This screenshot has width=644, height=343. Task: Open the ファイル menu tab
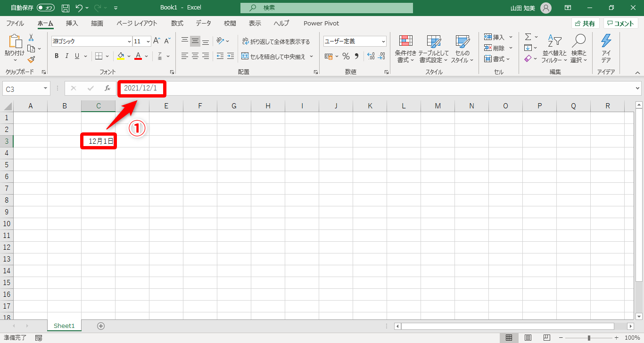click(15, 23)
